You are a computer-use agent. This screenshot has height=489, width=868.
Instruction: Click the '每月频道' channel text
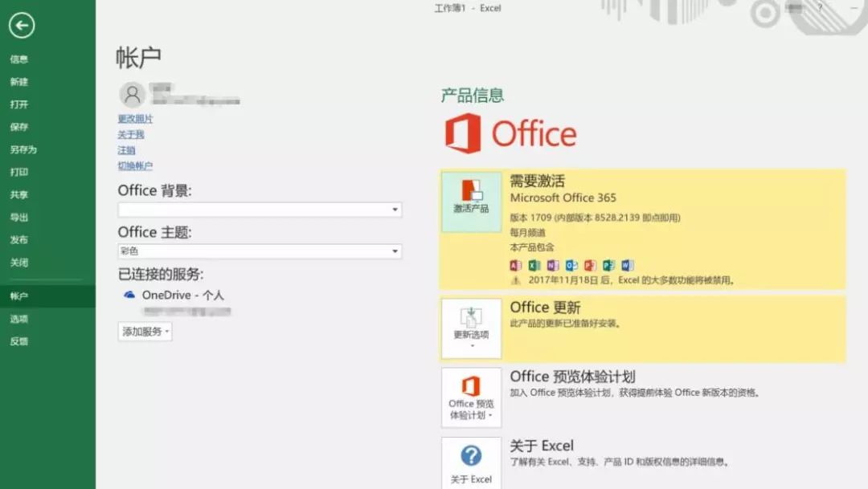527,232
